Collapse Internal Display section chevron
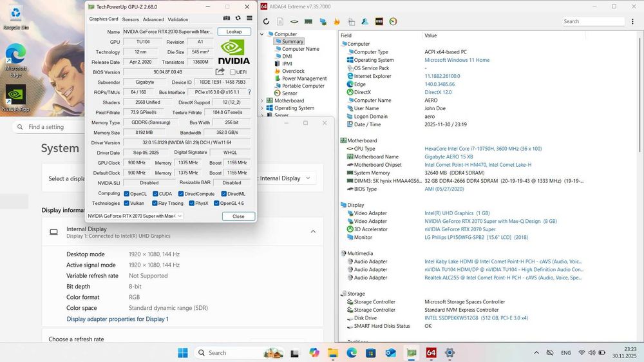Viewport: 644px width, 362px height. [x=313, y=232]
